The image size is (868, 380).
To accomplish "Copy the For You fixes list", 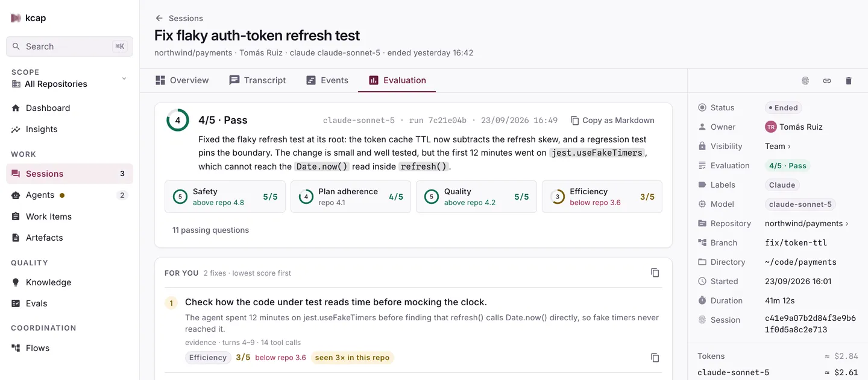I will pos(655,273).
